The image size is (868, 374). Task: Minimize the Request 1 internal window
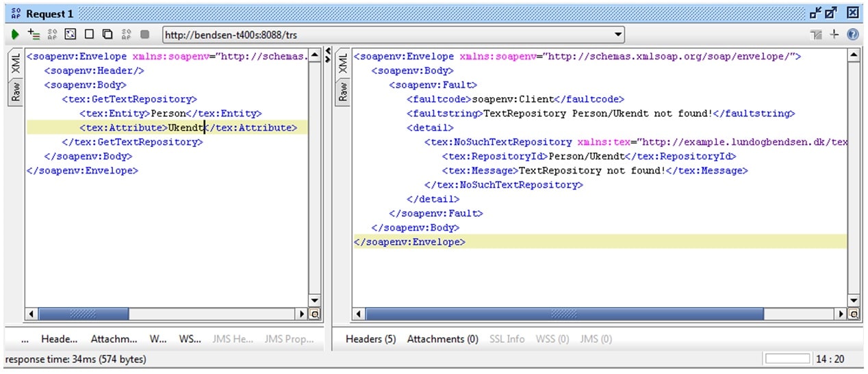815,13
